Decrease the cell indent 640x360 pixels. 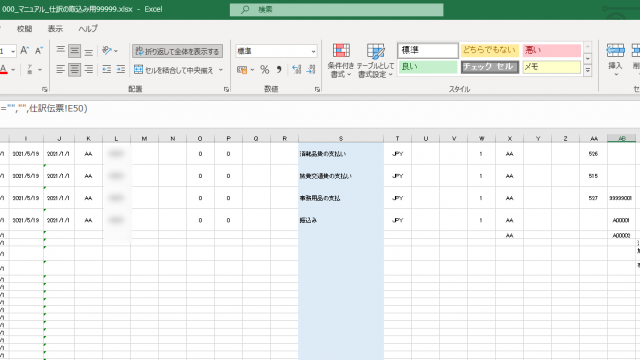(x=107, y=69)
